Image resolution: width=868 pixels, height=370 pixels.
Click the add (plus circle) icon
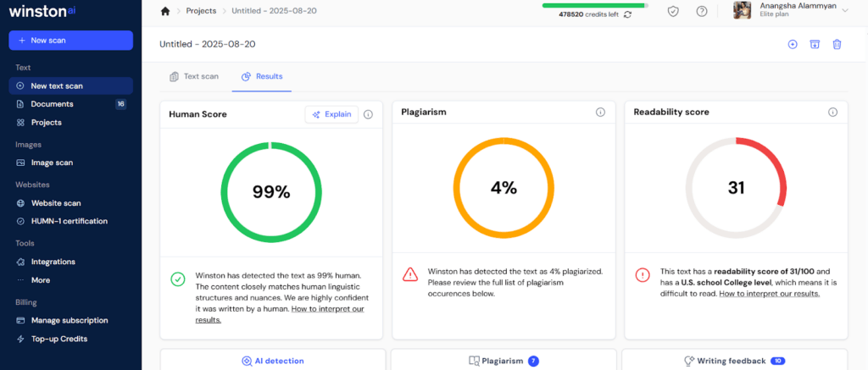793,44
